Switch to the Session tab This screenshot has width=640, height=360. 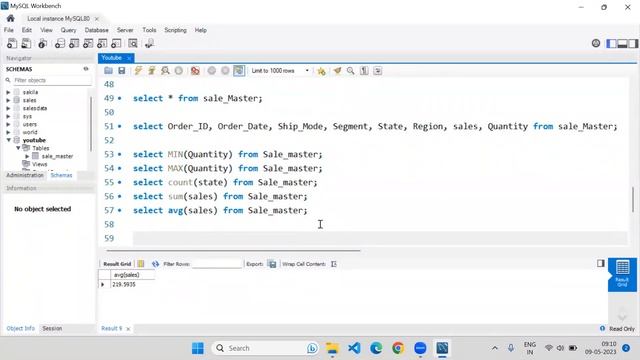[52, 328]
